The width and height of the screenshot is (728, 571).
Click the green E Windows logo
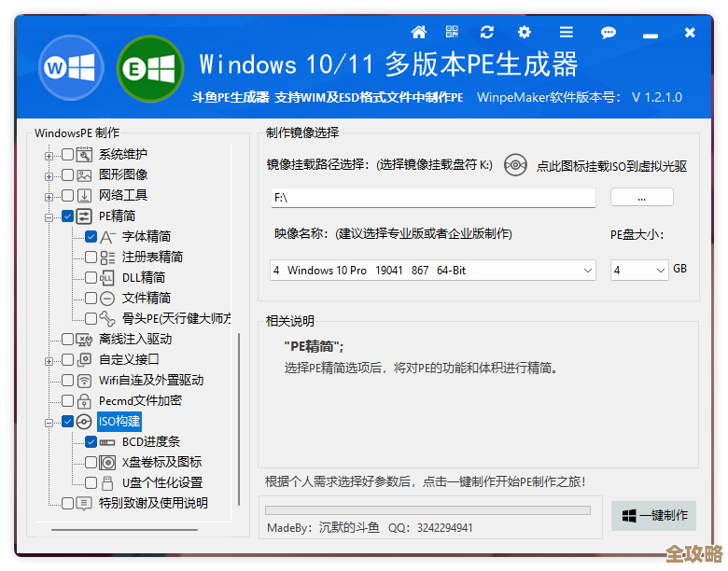[x=150, y=69]
